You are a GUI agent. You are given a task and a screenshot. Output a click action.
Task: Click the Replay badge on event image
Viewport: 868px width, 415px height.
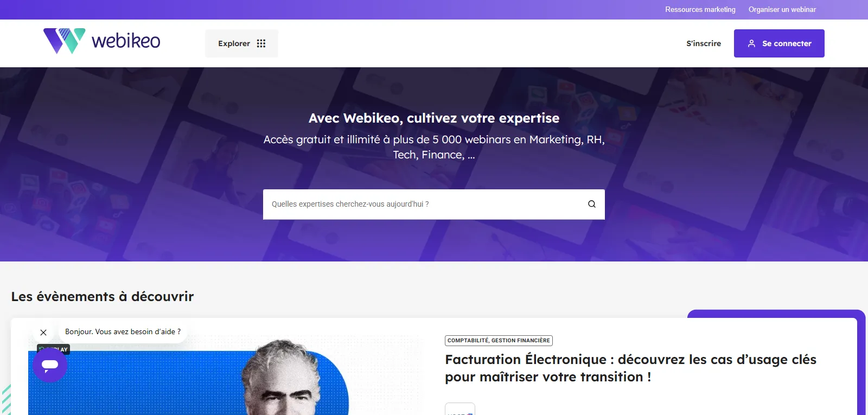[x=53, y=349]
